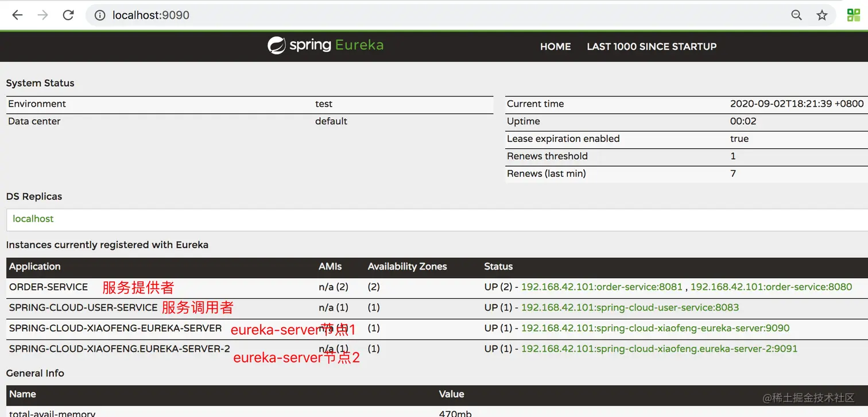The width and height of the screenshot is (868, 417).
Task: Select the SPRING-CLOUD-USER-SERVICE application name
Action: coord(83,307)
